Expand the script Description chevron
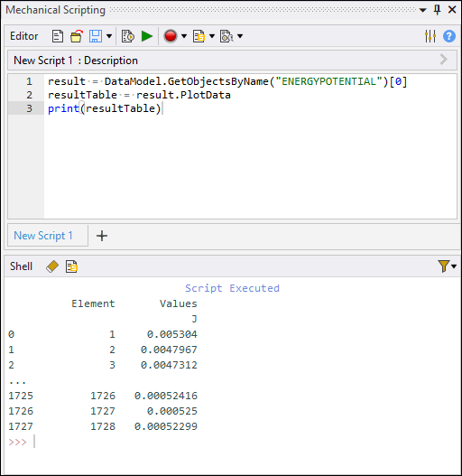 pos(443,60)
